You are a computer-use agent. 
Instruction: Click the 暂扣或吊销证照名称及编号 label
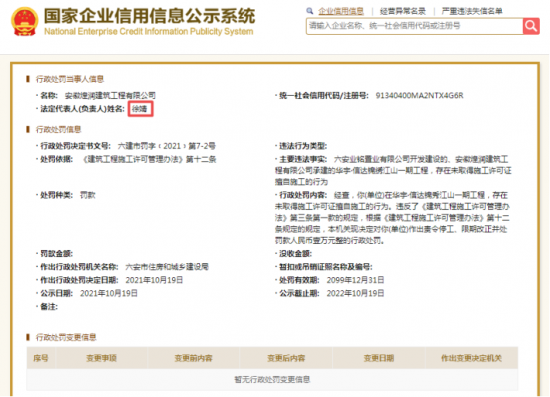click(x=325, y=267)
